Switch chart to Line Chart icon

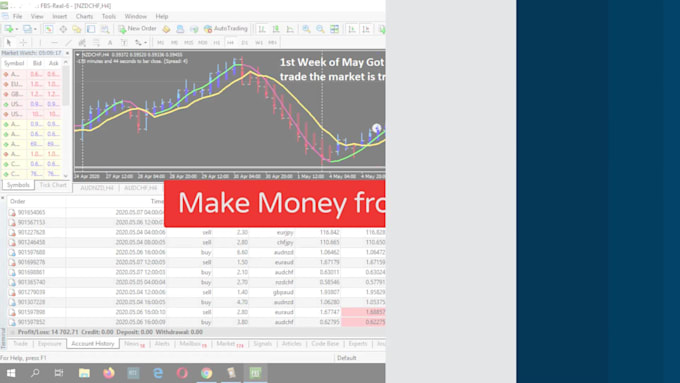click(290, 29)
